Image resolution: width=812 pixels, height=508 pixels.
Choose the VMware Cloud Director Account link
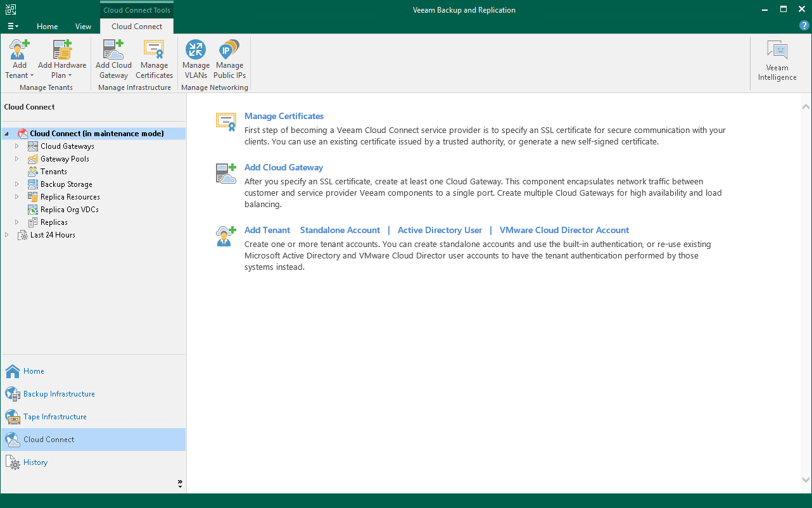click(x=564, y=231)
